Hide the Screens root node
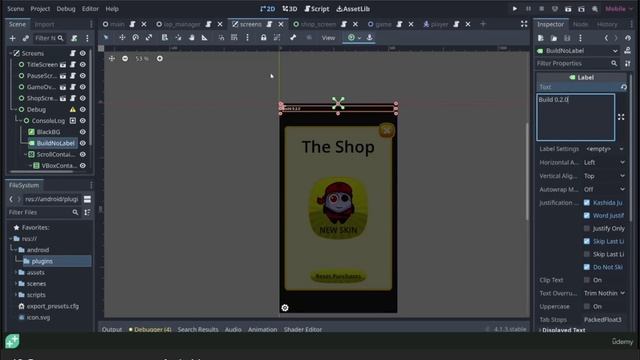The image size is (640, 360). pyautogui.click(x=83, y=53)
